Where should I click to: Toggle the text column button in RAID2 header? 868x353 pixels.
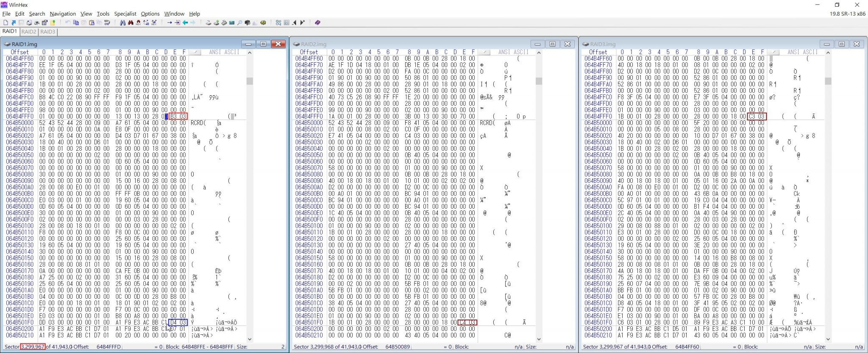[x=484, y=52]
